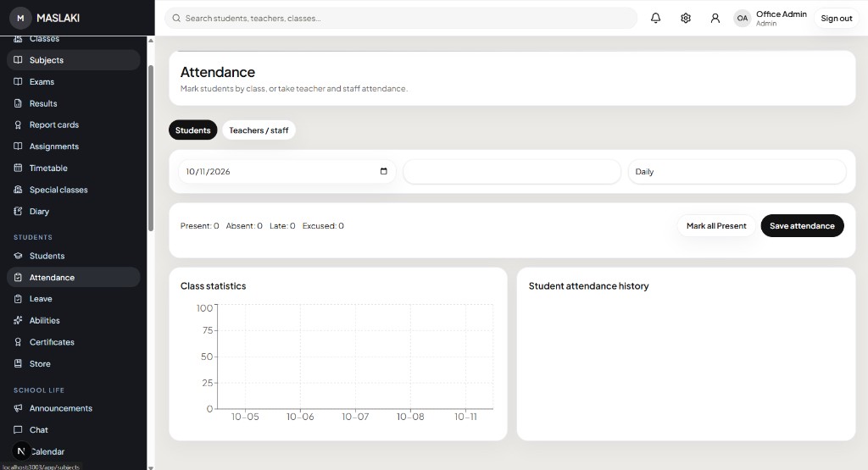The image size is (868, 470).
Task: Click Save attendance button
Action: (802, 225)
